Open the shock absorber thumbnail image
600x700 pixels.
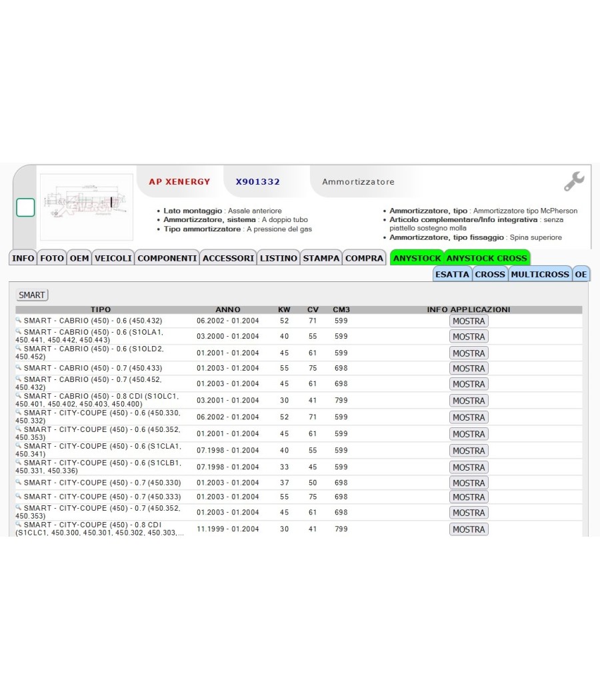(87, 207)
